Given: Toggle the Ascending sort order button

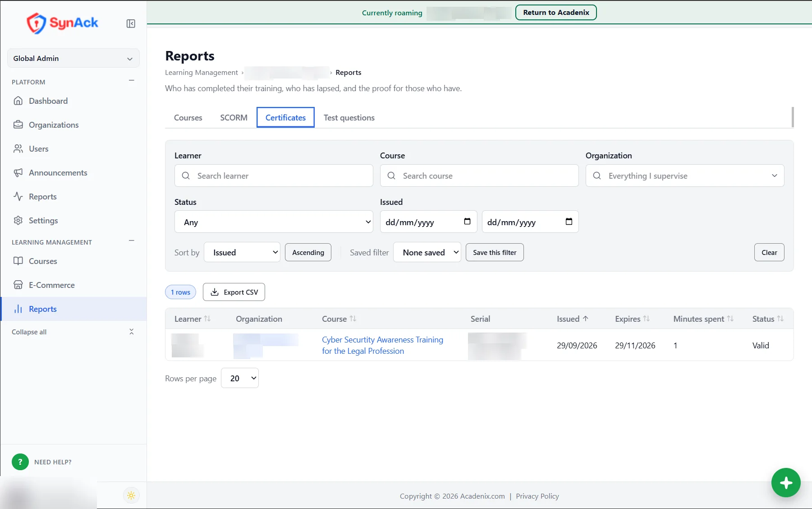Looking at the screenshot, I should click(308, 252).
